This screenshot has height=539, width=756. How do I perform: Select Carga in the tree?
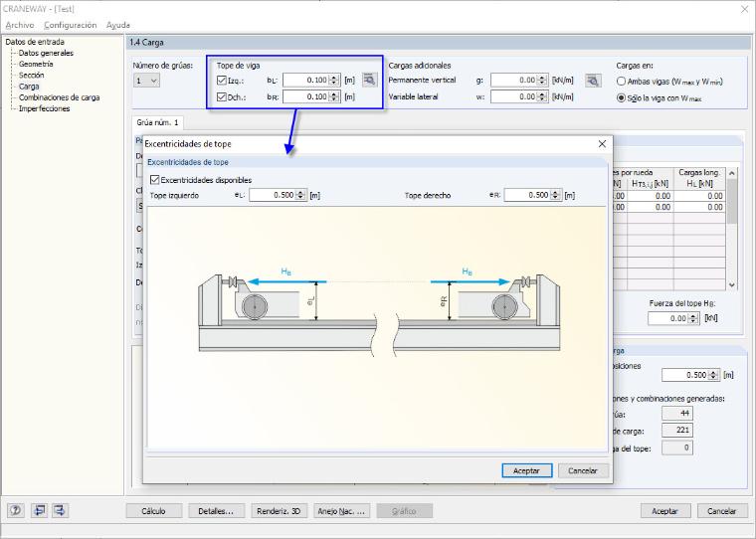pyautogui.click(x=29, y=87)
